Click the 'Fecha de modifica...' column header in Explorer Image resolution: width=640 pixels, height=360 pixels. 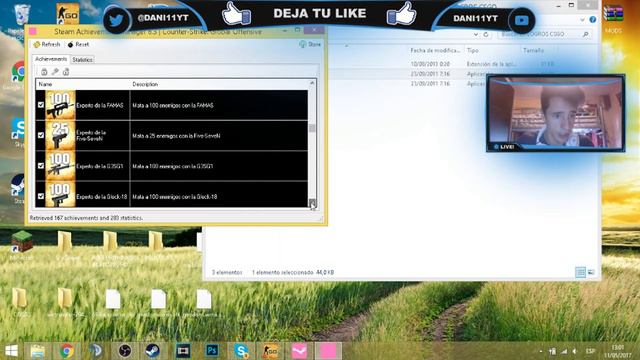[x=435, y=50]
